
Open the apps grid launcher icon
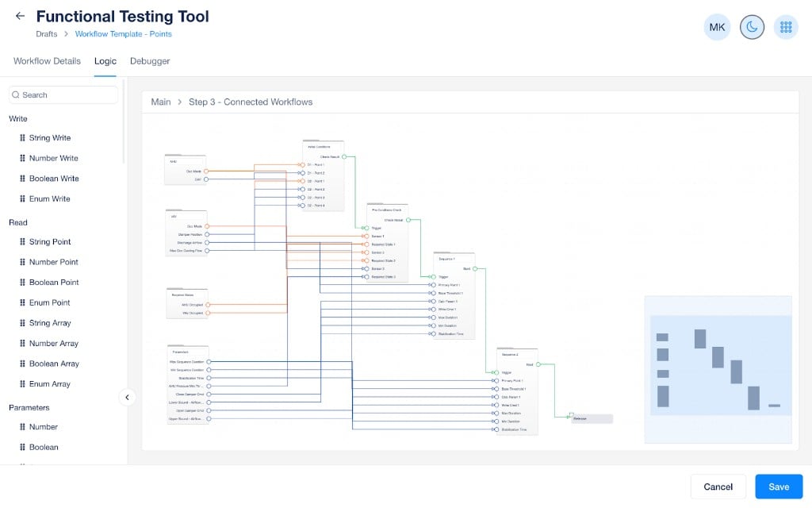[786, 27]
